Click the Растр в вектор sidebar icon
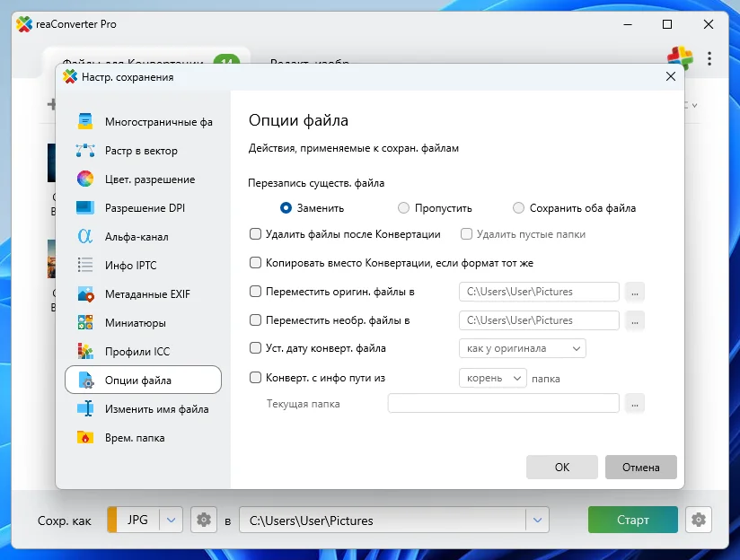 85,151
